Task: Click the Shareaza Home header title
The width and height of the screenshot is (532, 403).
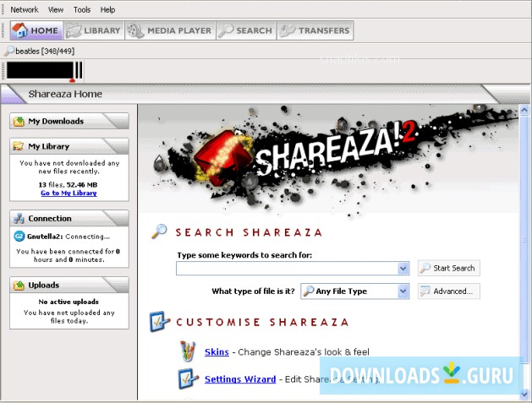Action: 65,94
